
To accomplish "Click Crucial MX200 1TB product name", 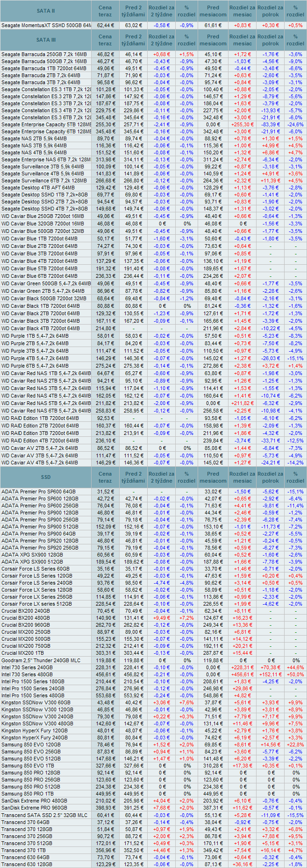I will coord(23,653).
